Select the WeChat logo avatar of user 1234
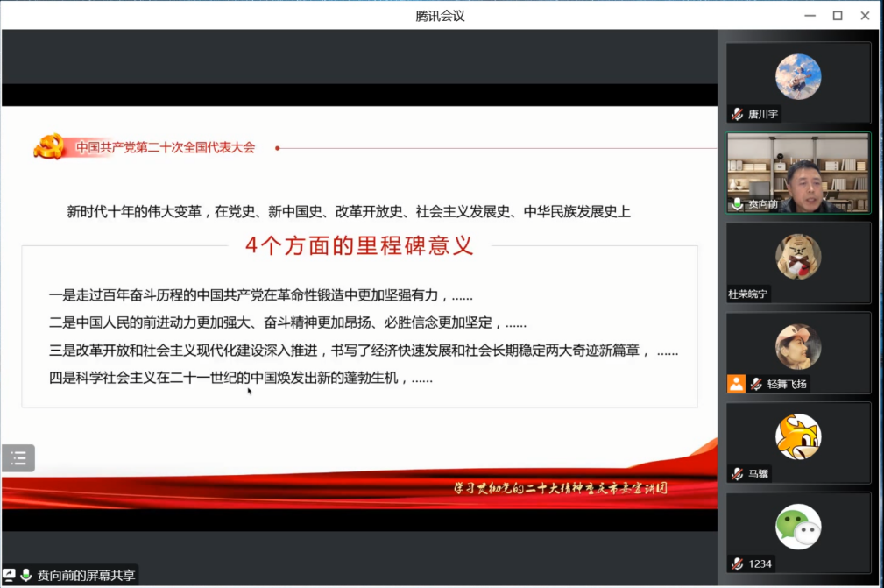 point(797,527)
